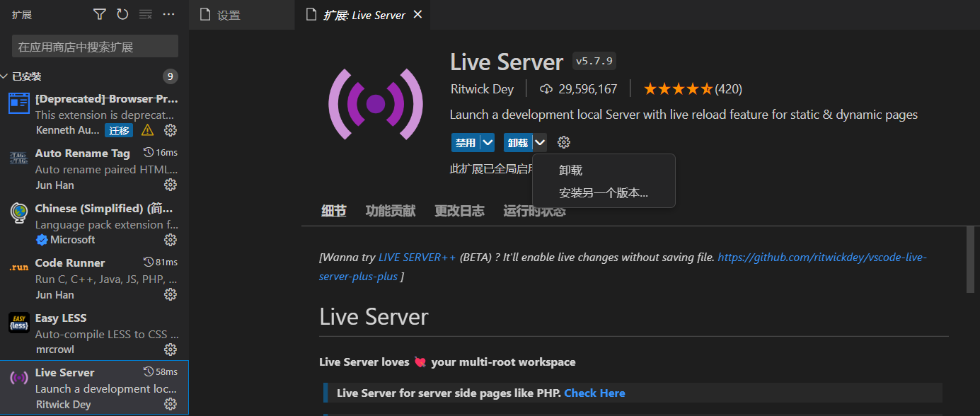
Task: Open the 运行时状态 tab
Action: click(x=534, y=211)
